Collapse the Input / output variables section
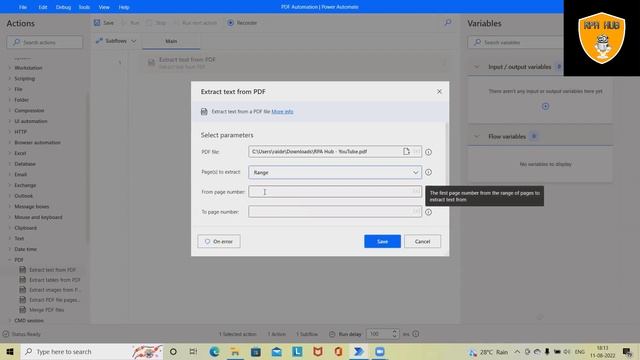The width and height of the screenshot is (640, 360). click(x=476, y=67)
